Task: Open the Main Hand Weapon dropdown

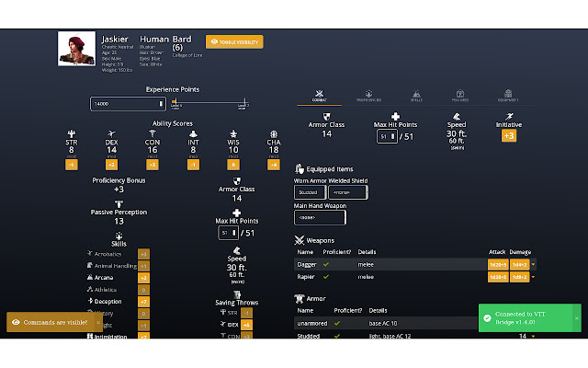Action: (320, 217)
